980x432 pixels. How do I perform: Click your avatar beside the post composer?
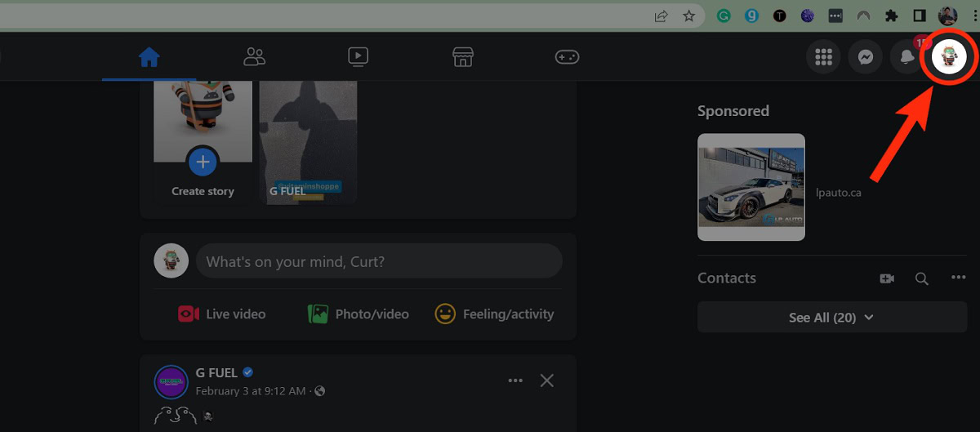pos(171,261)
